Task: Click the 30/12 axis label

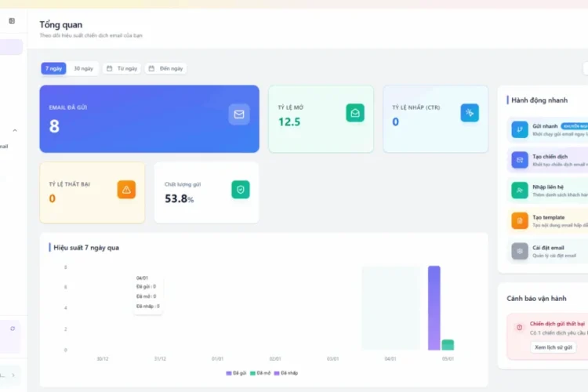Action: pos(103,358)
